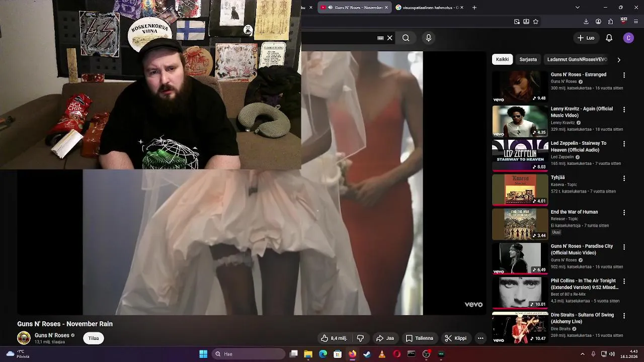Open more actions three-dot button under video
Screen dimensions: 644x362
point(480,338)
